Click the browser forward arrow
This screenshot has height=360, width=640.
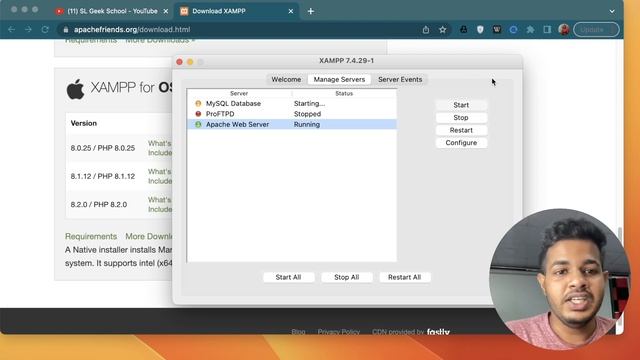[28, 29]
